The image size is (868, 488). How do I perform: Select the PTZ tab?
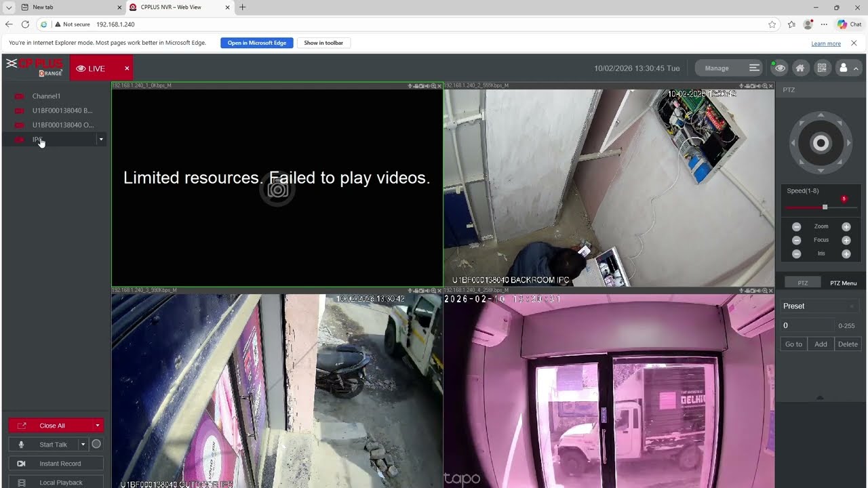(803, 283)
